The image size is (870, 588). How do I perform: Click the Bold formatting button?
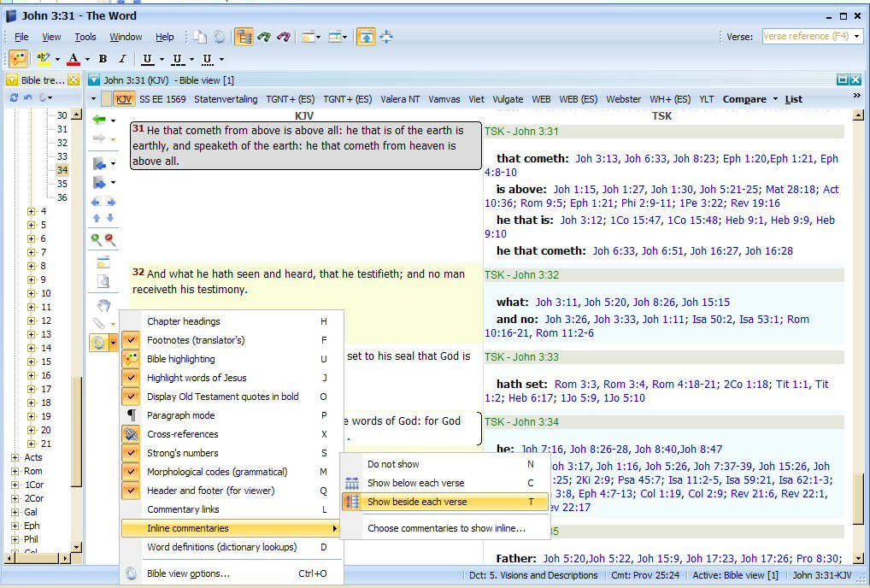(x=103, y=59)
